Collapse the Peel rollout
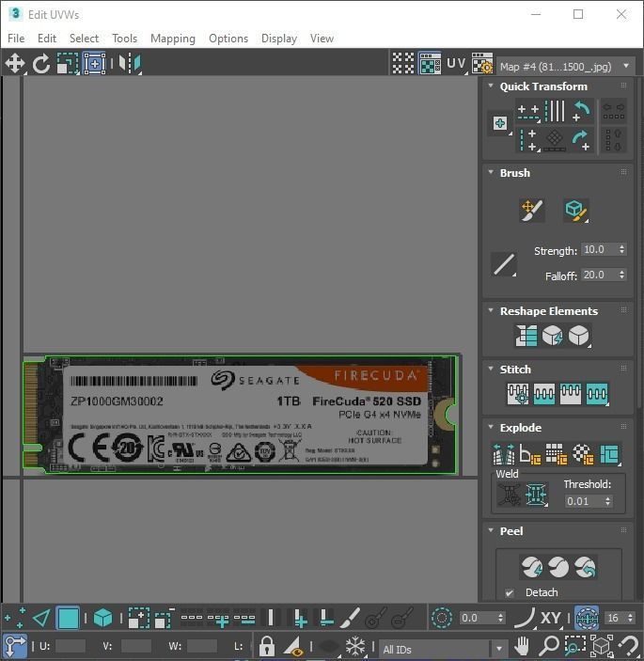This screenshot has width=644, height=661. point(491,530)
